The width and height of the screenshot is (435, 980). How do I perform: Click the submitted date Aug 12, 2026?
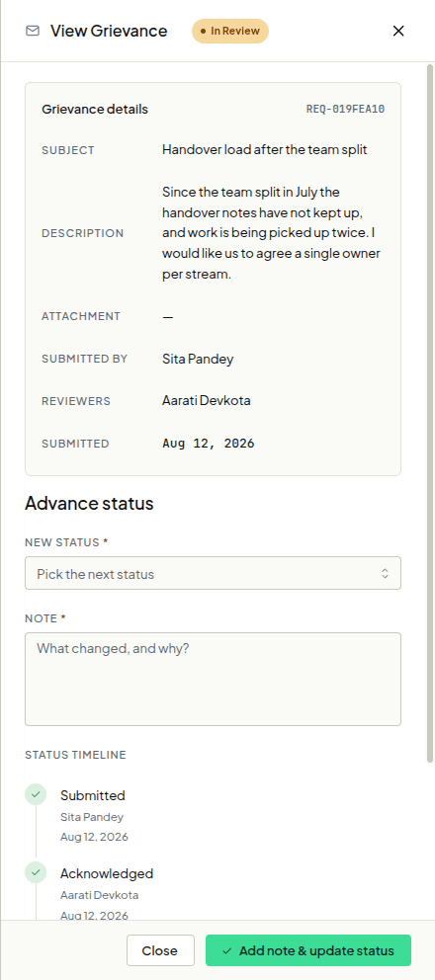(x=209, y=444)
